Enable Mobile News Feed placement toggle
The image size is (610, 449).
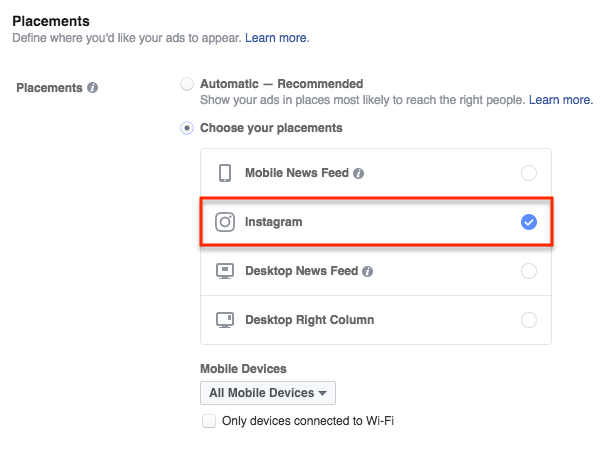click(529, 173)
